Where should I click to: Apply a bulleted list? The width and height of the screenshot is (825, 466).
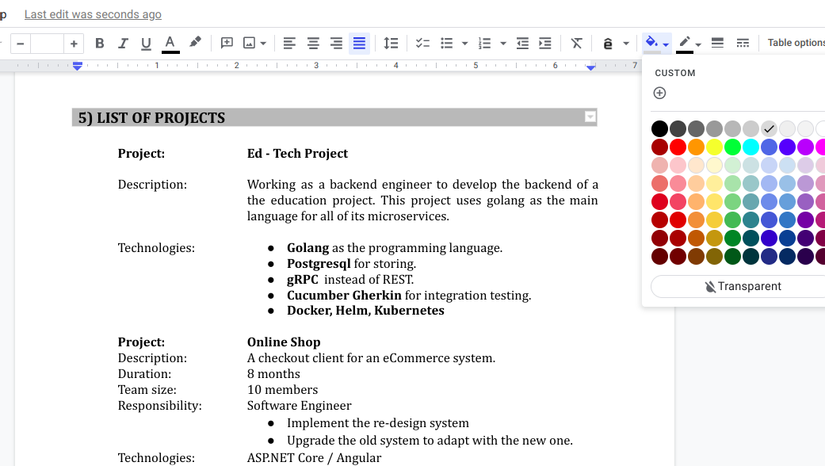(x=447, y=43)
